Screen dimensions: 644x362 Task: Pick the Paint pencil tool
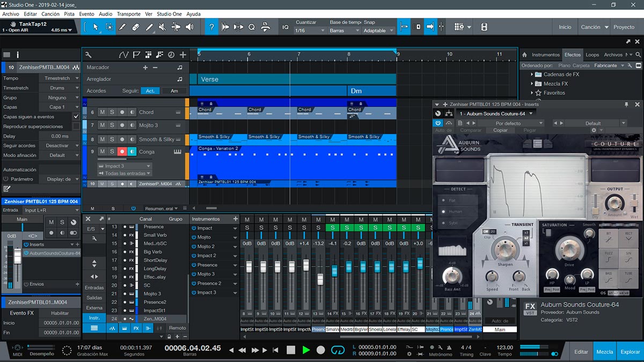coord(148,27)
